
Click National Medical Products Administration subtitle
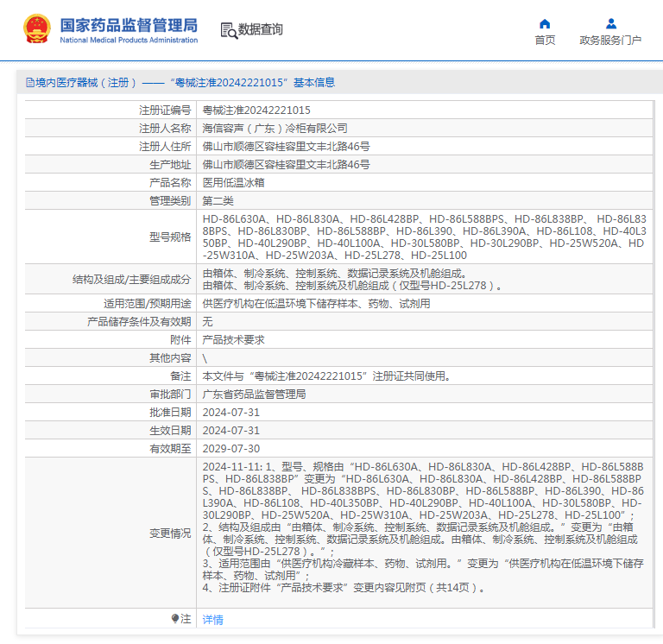tap(129, 41)
